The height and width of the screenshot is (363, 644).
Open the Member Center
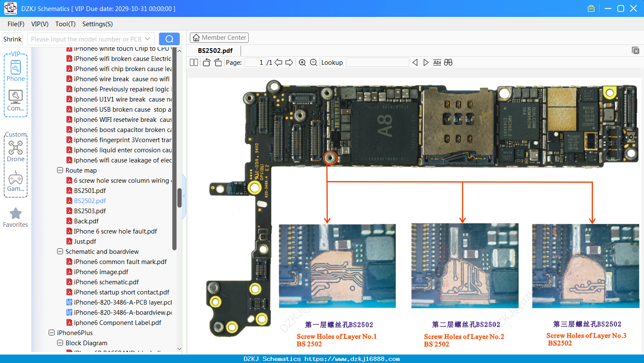pos(219,38)
